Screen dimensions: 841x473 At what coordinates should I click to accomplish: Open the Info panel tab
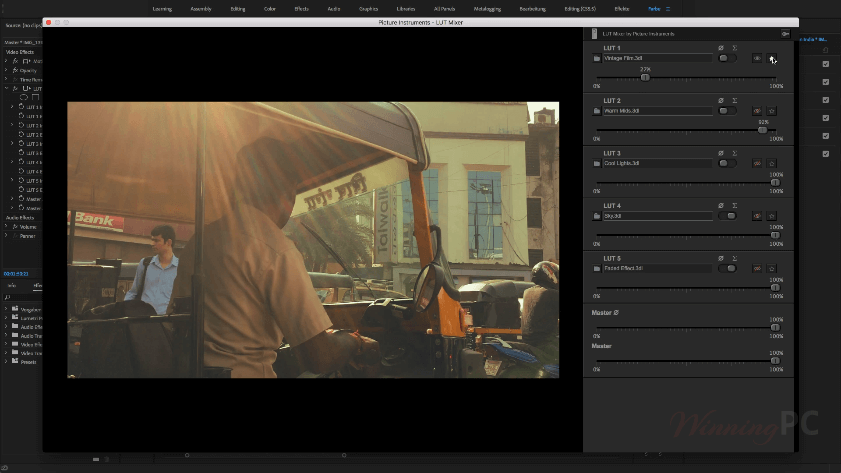click(x=11, y=286)
